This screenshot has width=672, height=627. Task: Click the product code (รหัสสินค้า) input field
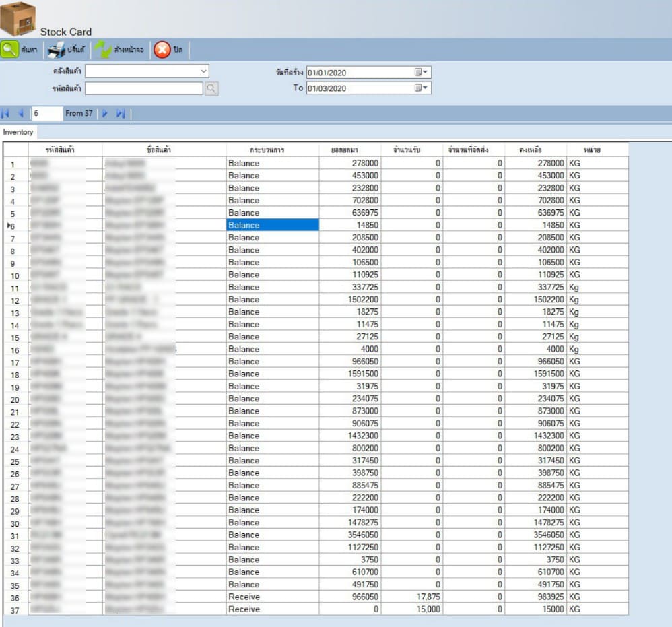pyautogui.click(x=143, y=88)
